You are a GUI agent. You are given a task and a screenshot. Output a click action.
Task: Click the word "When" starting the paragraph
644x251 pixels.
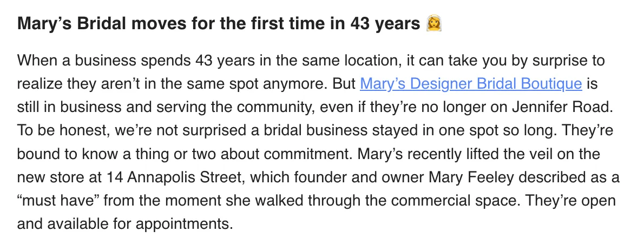coord(36,61)
